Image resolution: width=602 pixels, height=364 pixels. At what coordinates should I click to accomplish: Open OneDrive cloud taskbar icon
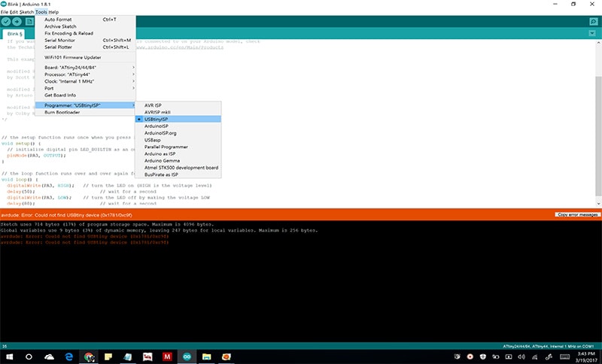(49, 356)
